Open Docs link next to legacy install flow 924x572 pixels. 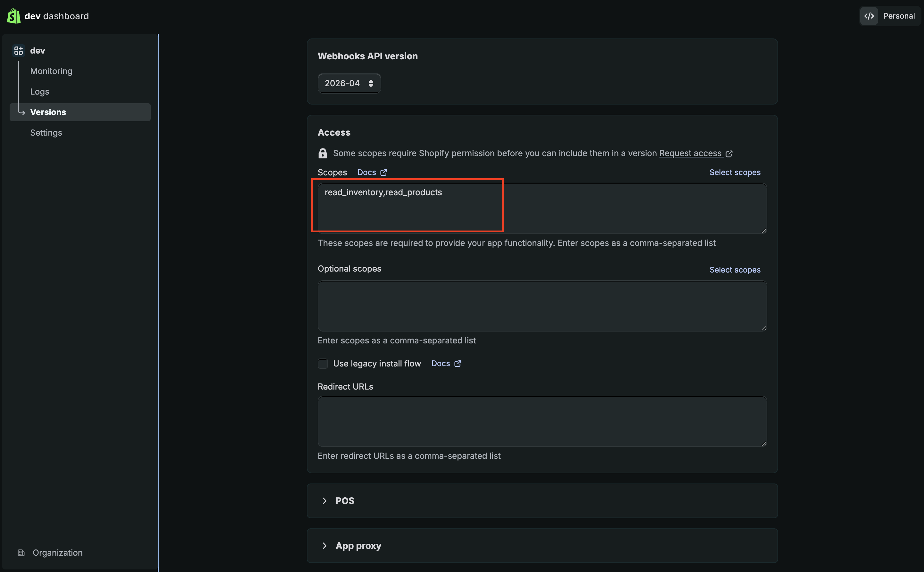pos(441,364)
